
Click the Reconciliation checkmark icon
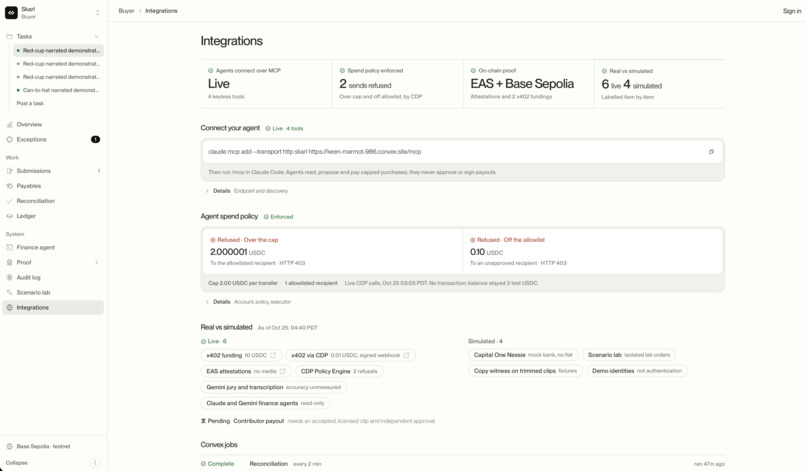pyautogui.click(x=9, y=201)
